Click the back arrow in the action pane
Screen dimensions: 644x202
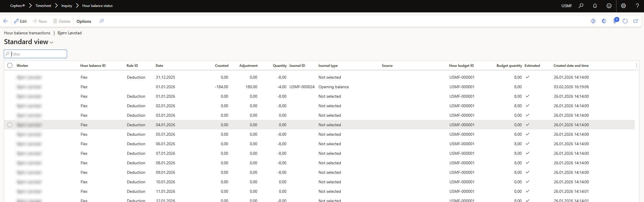pyautogui.click(x=6, y=21)
